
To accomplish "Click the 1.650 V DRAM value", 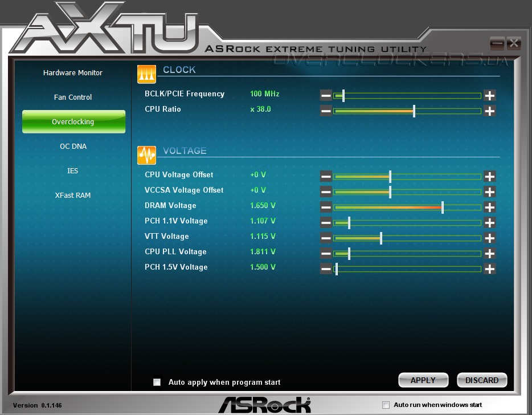I will [263, 205].
